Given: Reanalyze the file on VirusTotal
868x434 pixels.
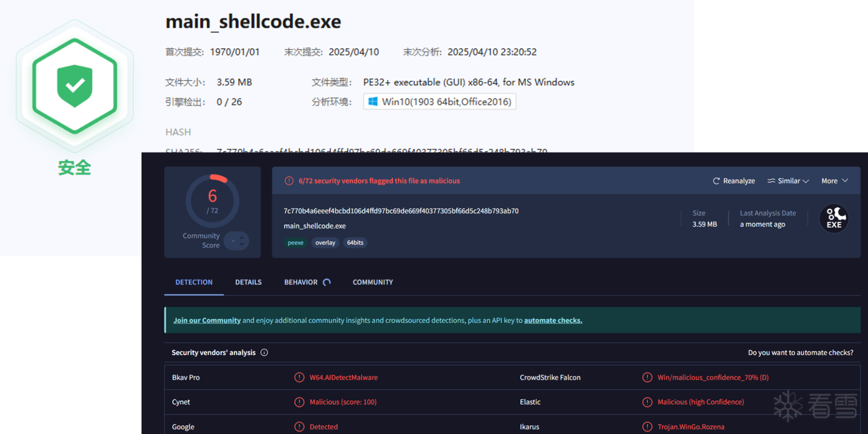Looking at the screenshot, I should [x=734, y=181].
